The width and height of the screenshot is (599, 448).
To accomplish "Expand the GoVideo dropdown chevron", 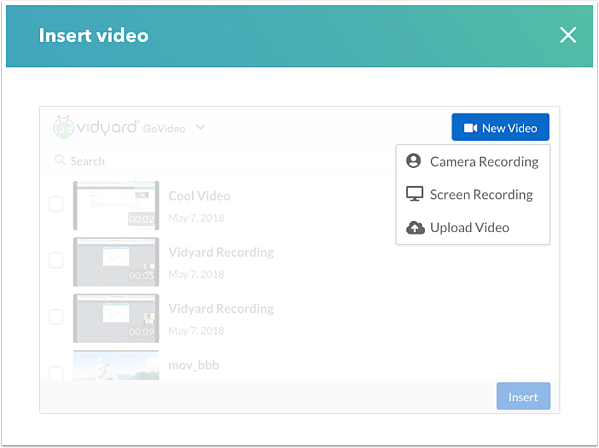I will point(201,127).
